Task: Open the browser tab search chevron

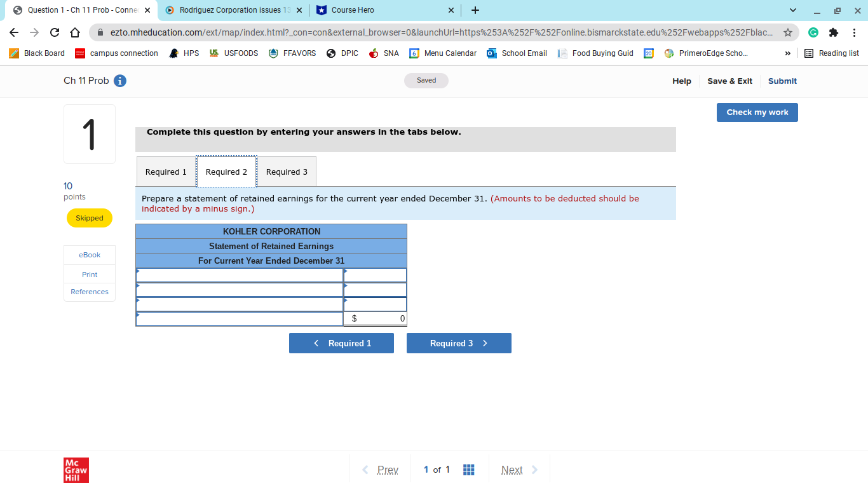Action: (x=792, y=10)
